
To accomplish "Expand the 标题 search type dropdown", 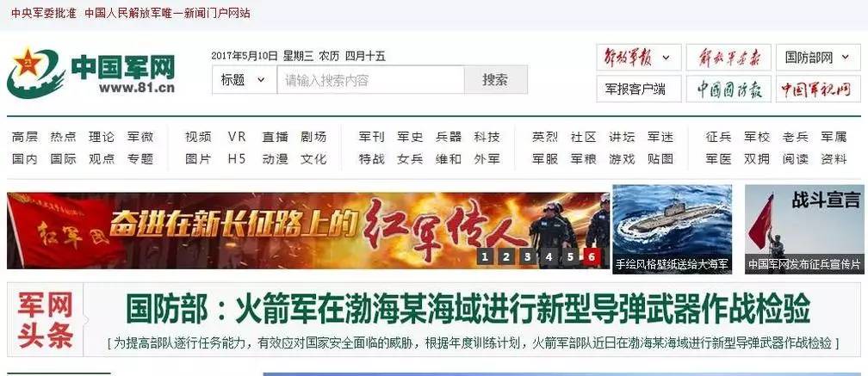I will pyautogui.click(x=245, y=80).
